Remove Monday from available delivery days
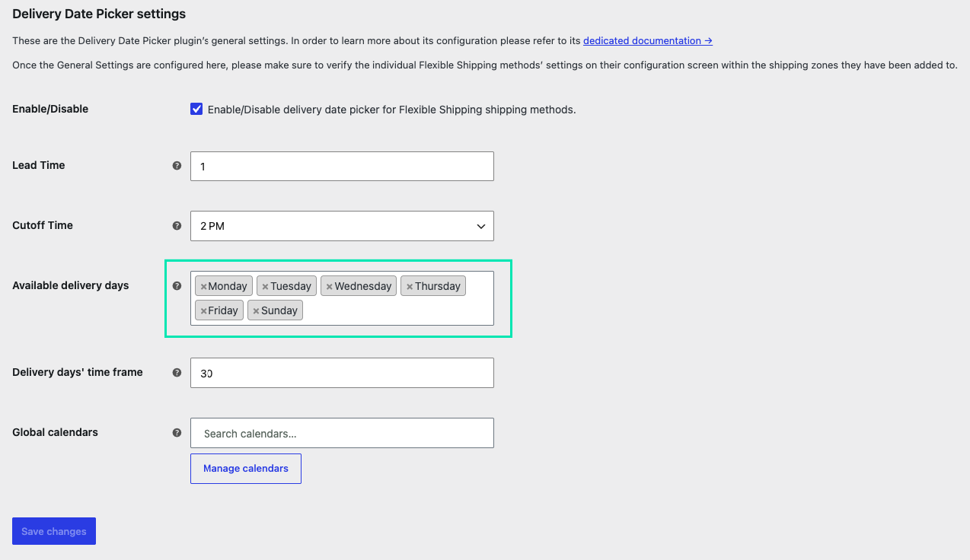 pyautogui.click(x=203, y=287)
